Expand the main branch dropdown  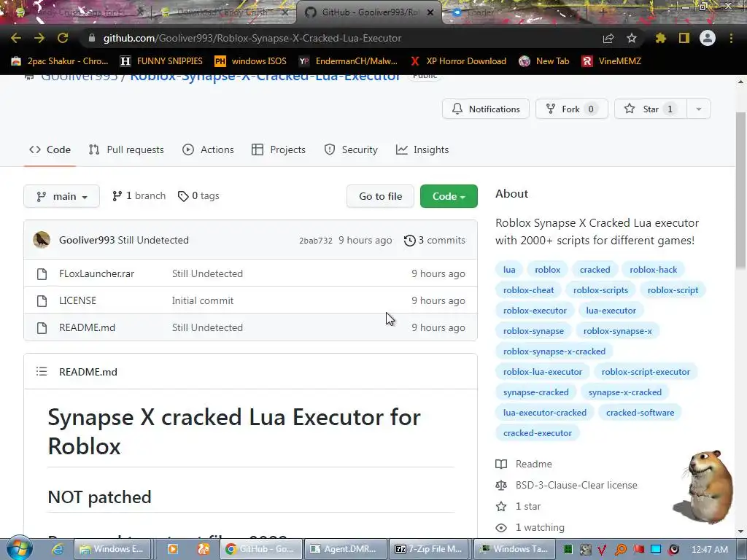click(x=61, y=196)
